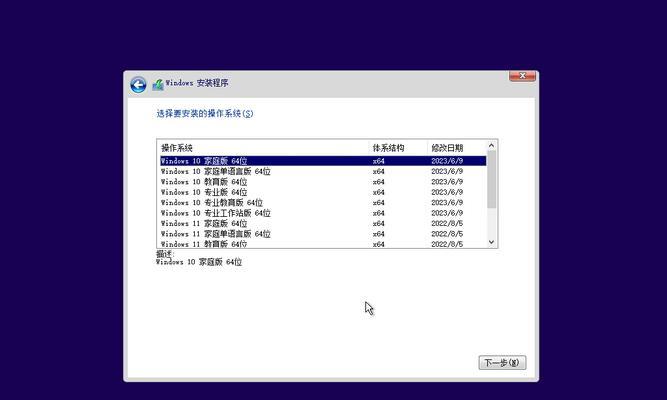Select Windows 10 教育版 64位 row
The width and height of the screenshot is (667, 400).
click(323, 182)
